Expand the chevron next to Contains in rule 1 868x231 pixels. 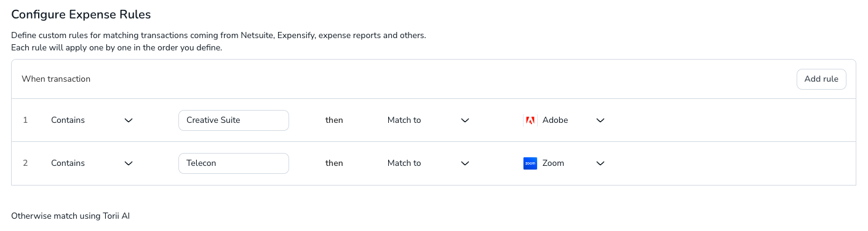pyautogui.click(x=129, y=120)
